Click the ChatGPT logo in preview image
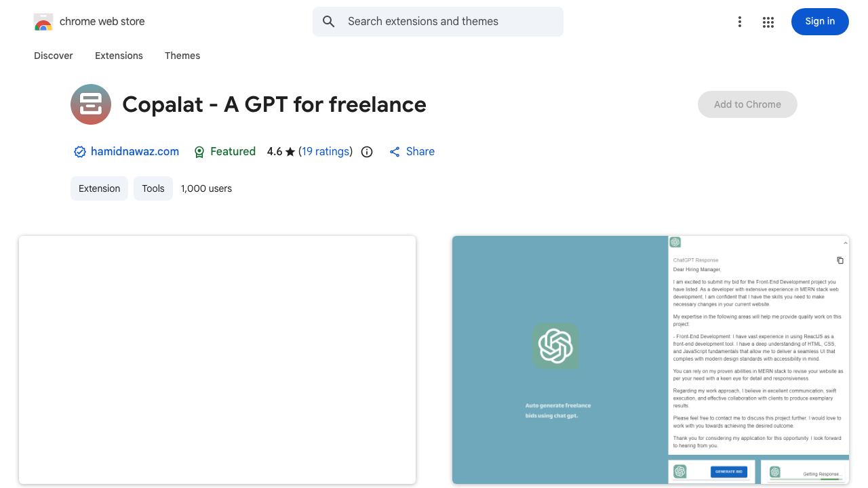This screenshot has height=488, width=868. (555, 346)
